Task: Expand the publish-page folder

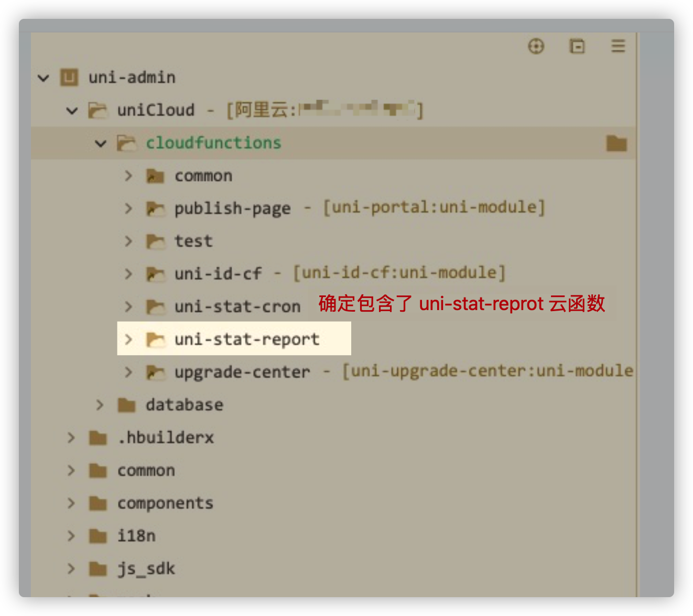Action: tap(128, 208)
